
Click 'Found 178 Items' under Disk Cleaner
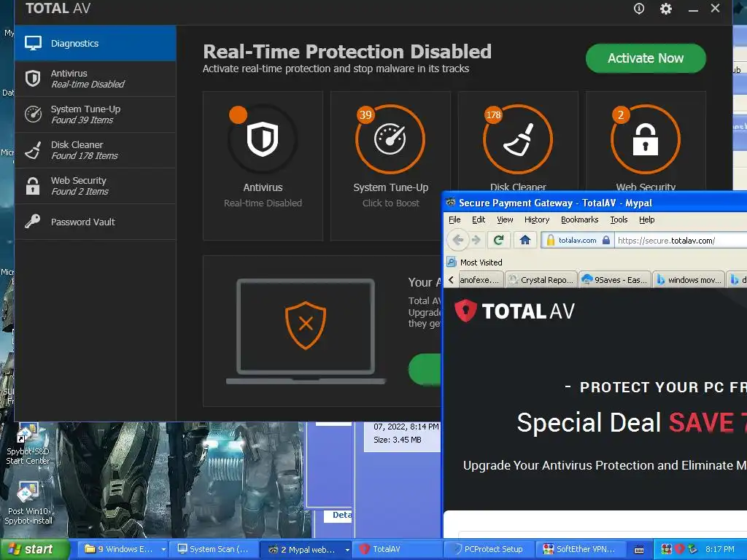85,156
